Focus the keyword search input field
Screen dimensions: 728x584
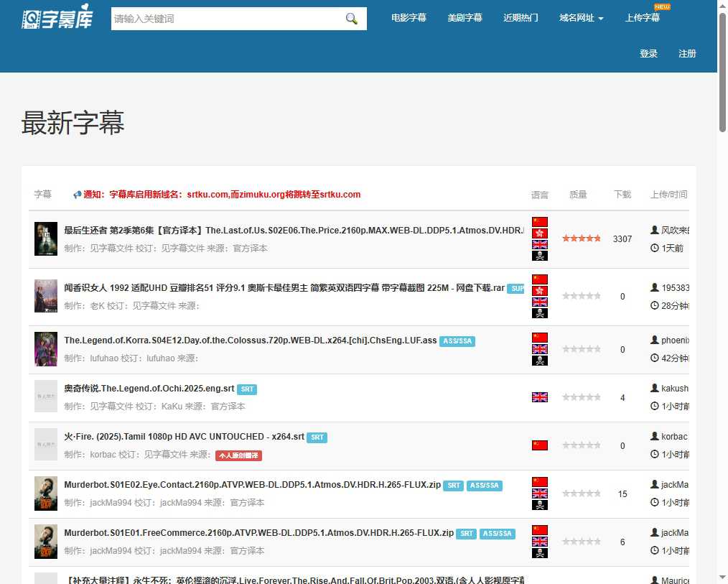click(226, 19)
